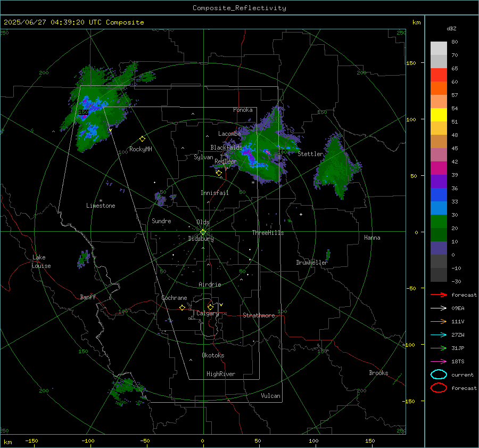The image size is (479, 448).
Task: Click the Cochrane city label
Action: coord(174,298)
